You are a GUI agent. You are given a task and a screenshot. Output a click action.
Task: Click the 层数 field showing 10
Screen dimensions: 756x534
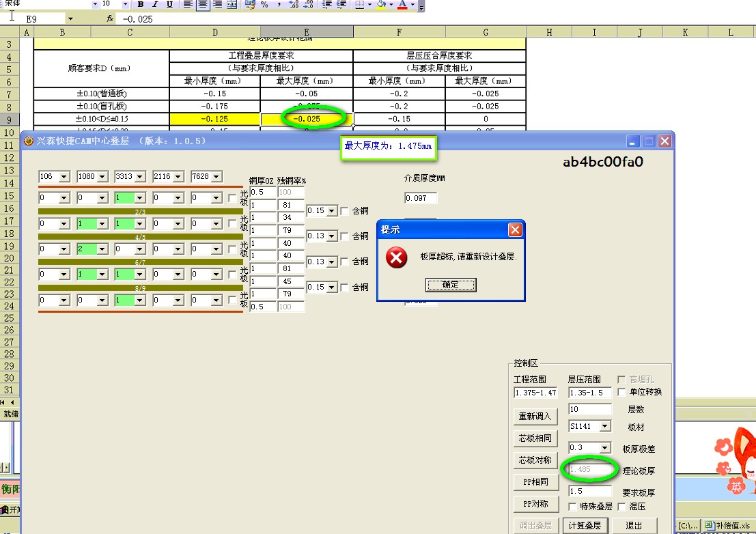(x=589, y=409)
